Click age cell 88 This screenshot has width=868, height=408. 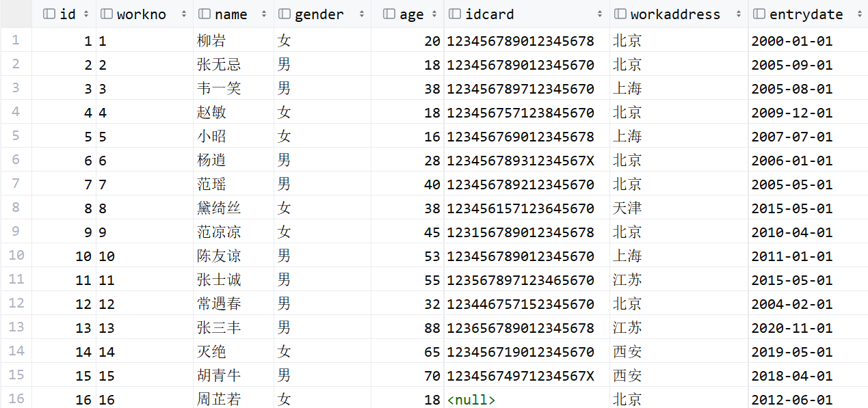coord(432,328)
